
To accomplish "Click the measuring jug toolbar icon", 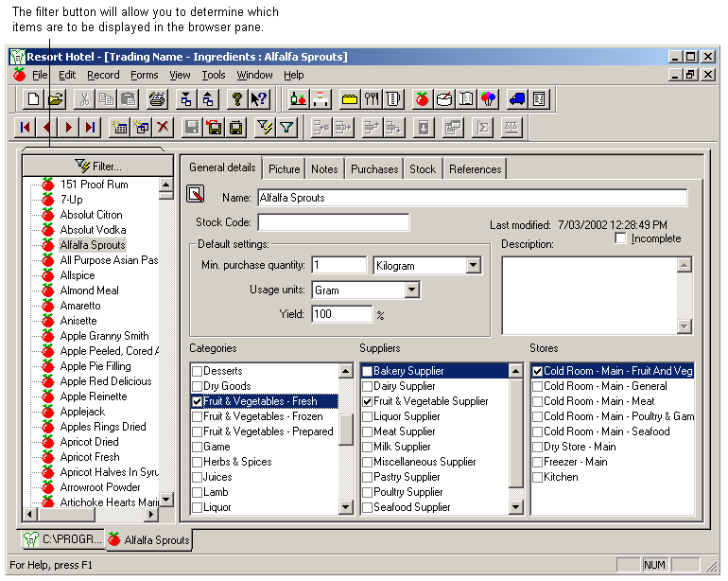I will coord(393,99).
